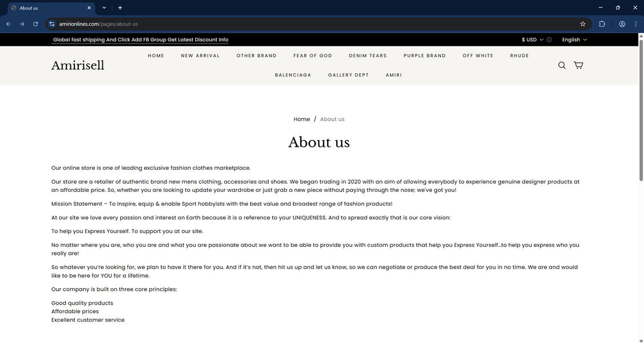Open the BALENCIAGA menu item

coord(293,75)
